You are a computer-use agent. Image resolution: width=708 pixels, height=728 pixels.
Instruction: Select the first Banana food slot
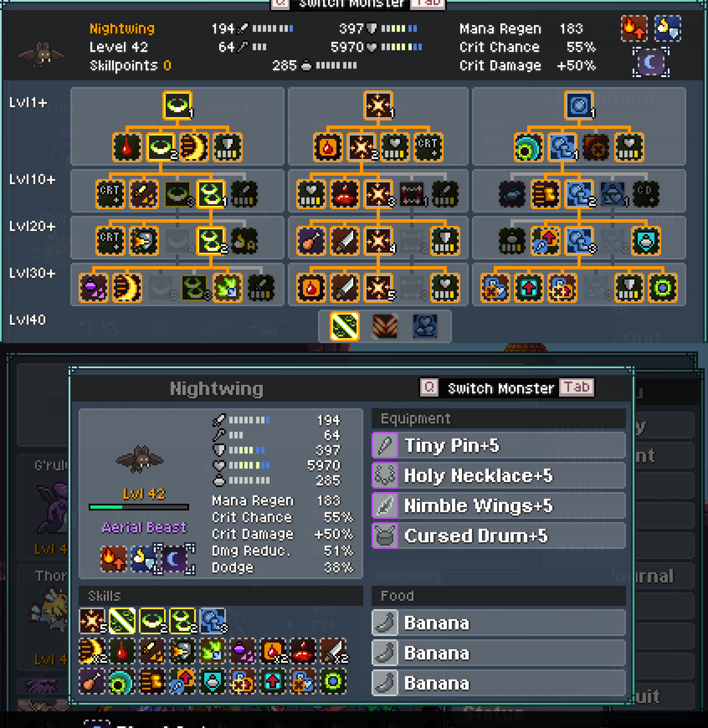[x=498, y=623]
